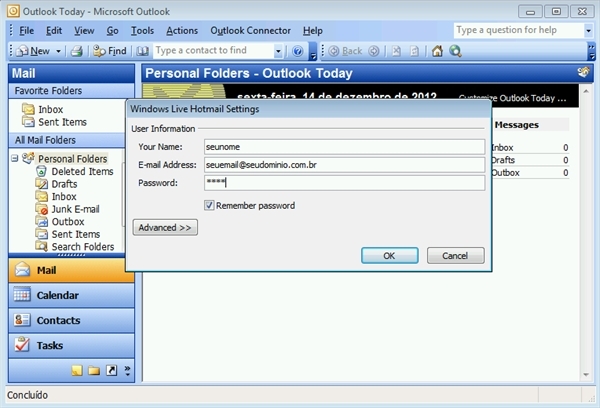Open the New item dropdown arrow
The width and height of the screenshot is (600, 408).
[x=59, y=51]
